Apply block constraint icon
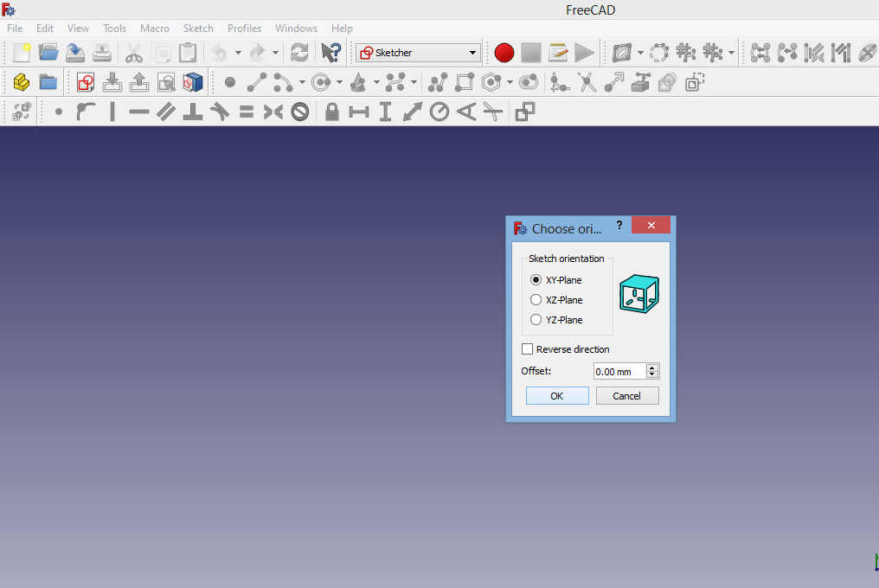This screenshot has width=879, height=588. click(300, 112)
